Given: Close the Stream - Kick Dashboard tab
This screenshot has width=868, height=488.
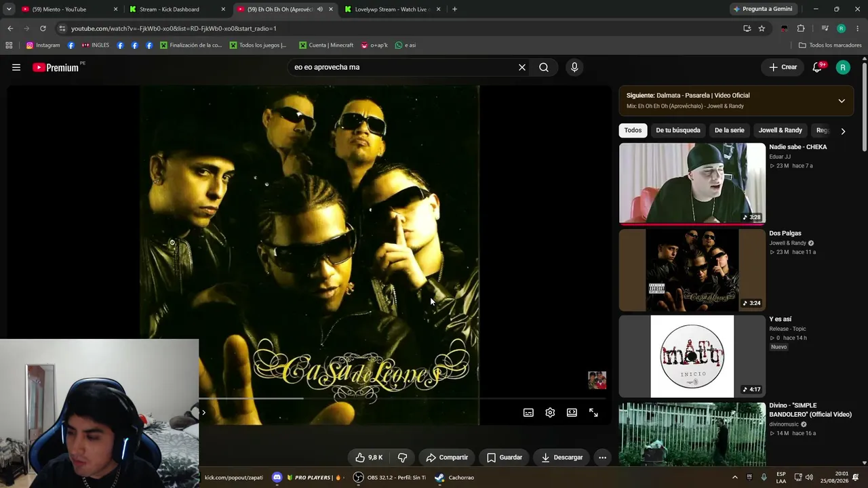Looking at the screenshot, I should (223, 9).
